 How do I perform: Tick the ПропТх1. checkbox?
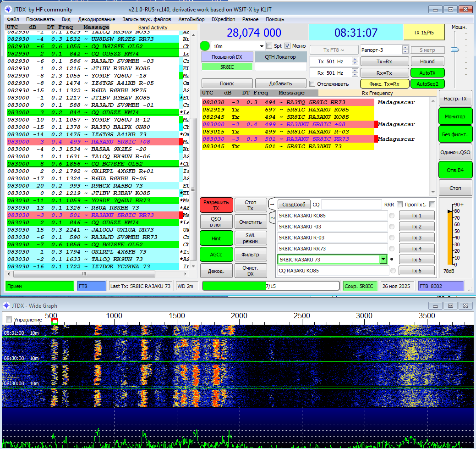[x=432, y=204]
